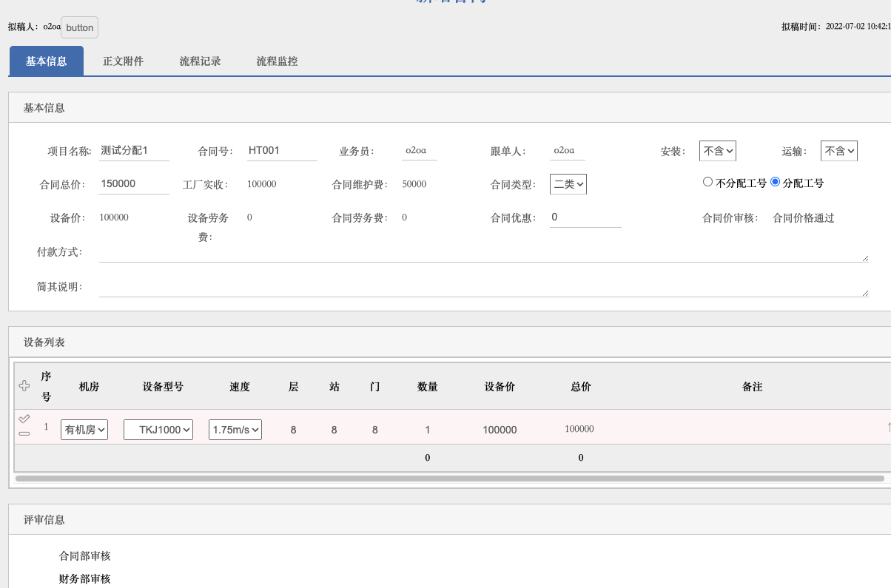
Task: Expand the 合同类型 dropdown
Action: pos(568,184)
